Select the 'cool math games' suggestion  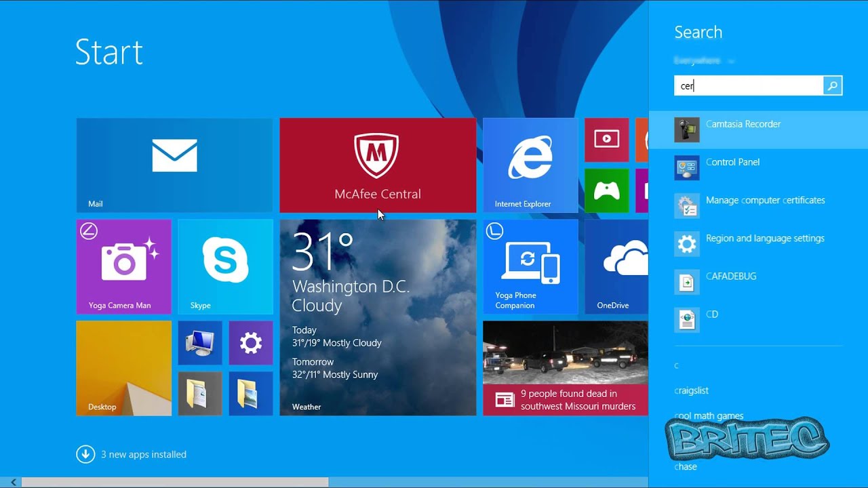[709, 415]
